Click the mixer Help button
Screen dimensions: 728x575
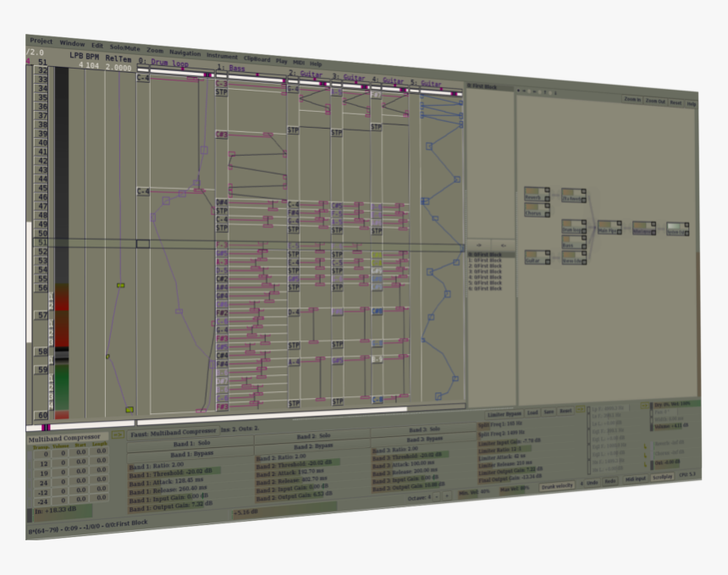[x=691, y=103]
